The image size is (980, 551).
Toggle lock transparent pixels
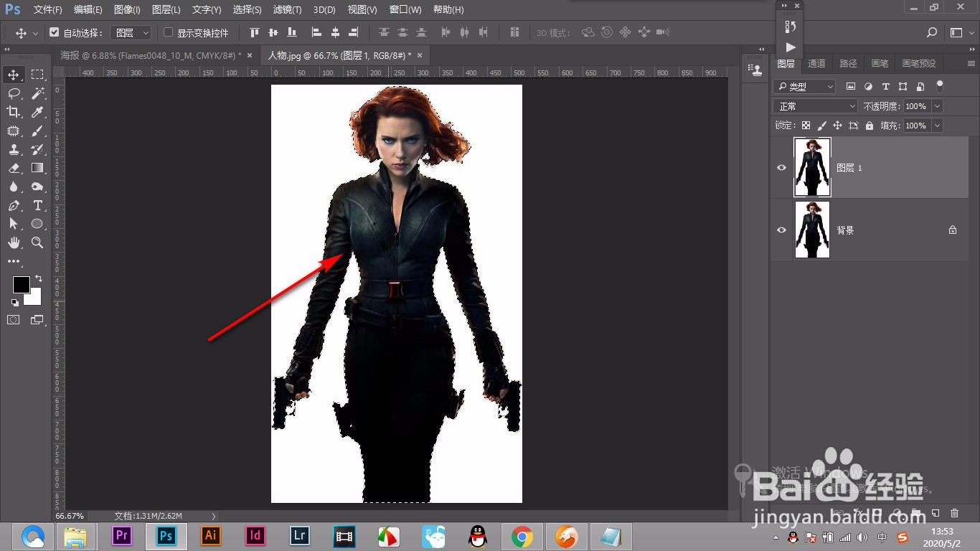pyautogui.click(x=806, y=126)
